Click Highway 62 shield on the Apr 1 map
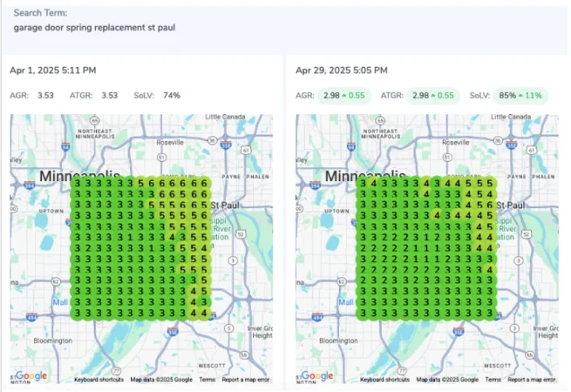 [x=55, y=281]
